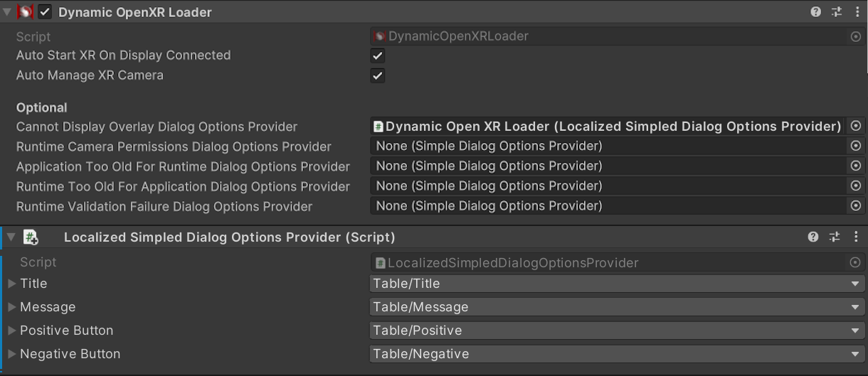The image size is (868, 376).
Task: Pick object for Runtime Validation Failure provider
Action: click(x=856, y=205)
